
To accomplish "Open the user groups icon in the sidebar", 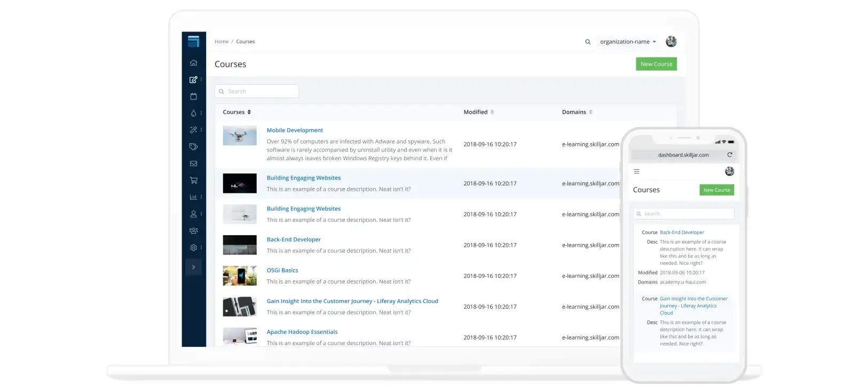I will click(x=193, y=231).
